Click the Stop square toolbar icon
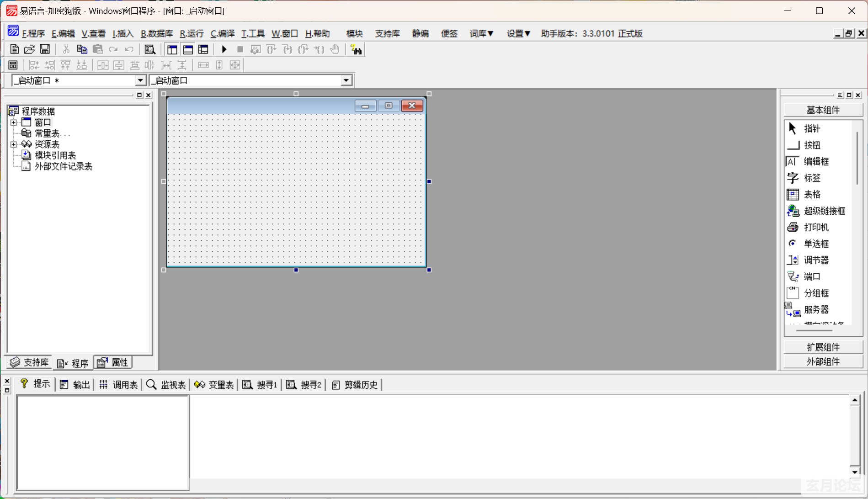 click(x=240, y=49)
